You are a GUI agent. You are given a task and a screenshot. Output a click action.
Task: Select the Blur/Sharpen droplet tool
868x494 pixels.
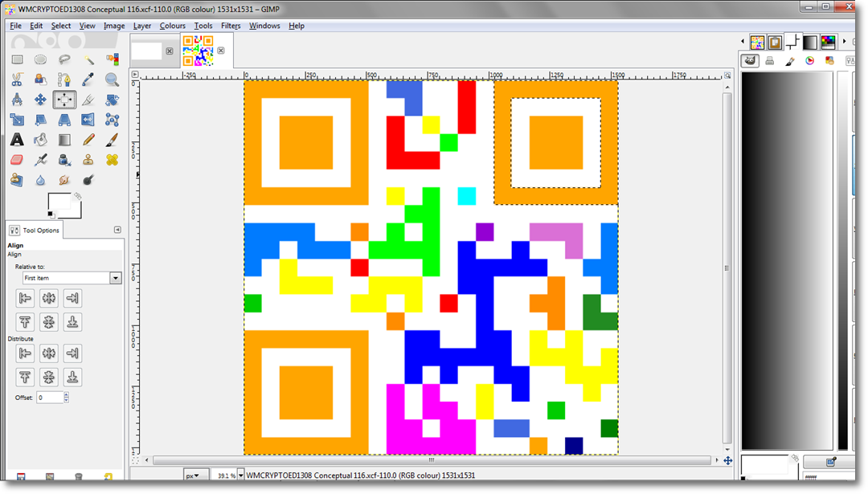tap(40, 180)
